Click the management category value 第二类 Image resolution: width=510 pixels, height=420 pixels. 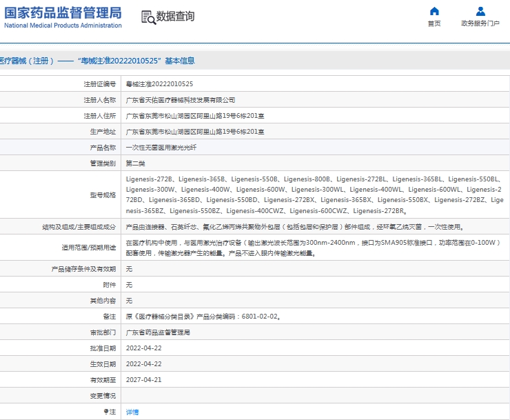click(135, 163)
